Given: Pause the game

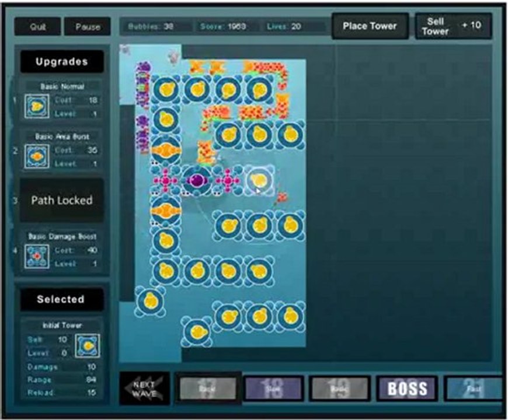Looking at the screenshot, I should click(x=88, y=26).
